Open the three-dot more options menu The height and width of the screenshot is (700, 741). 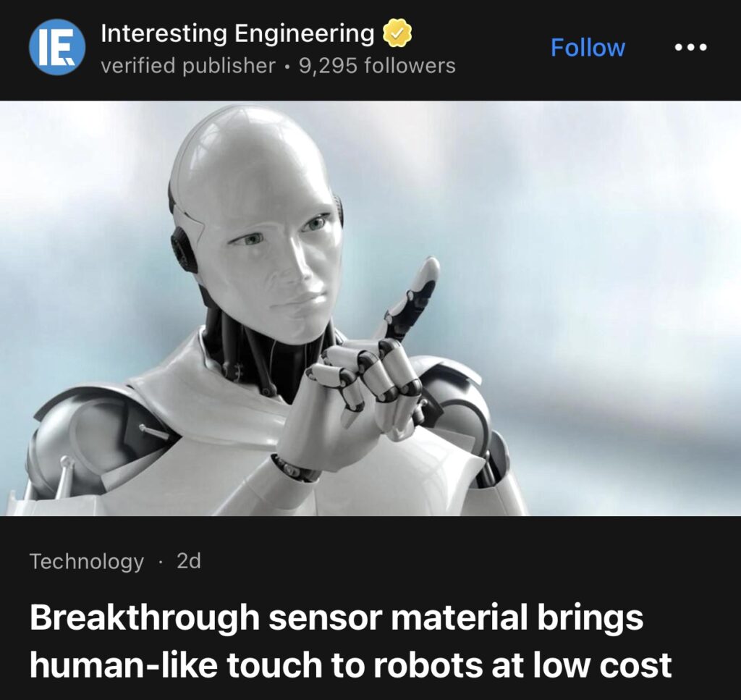690,47
